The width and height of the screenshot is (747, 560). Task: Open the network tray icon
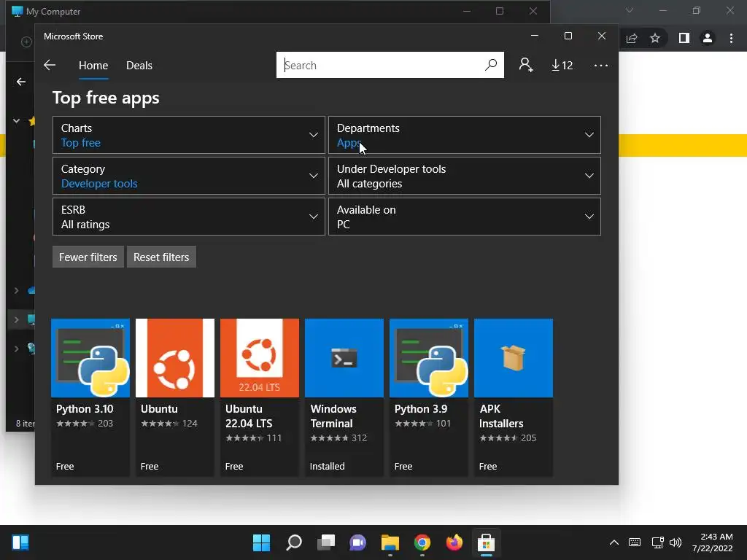pyautogui.click(x=658, y=542)
